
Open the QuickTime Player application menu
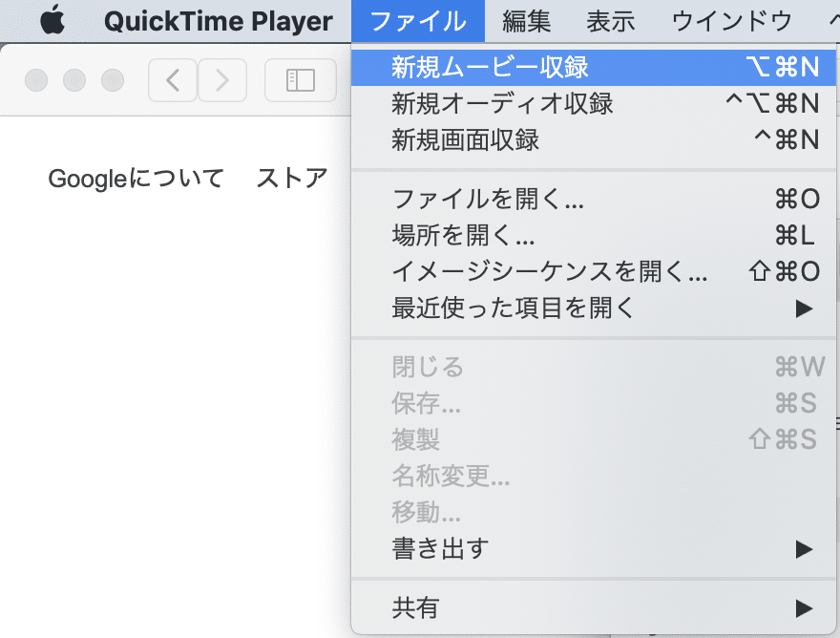(220, 21)
